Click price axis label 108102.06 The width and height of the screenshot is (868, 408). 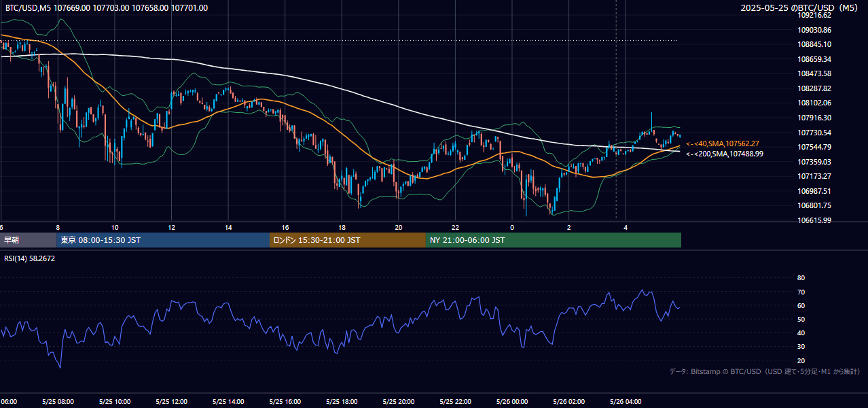click(x=814, y=103)
